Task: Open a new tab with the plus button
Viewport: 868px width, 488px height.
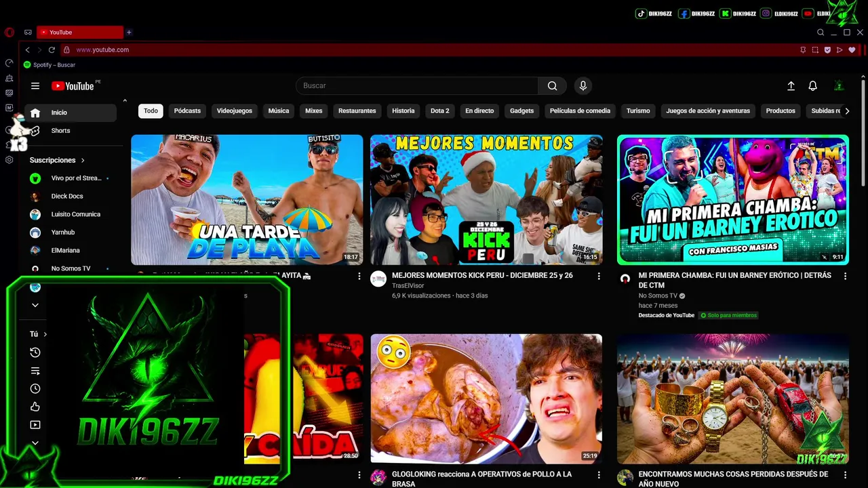Action: [x=129, y=32]
